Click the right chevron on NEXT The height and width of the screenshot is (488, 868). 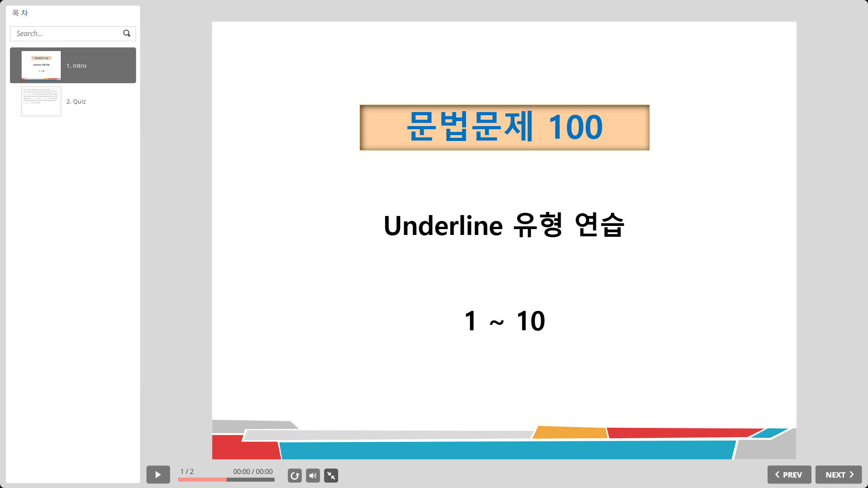point(852,474)
